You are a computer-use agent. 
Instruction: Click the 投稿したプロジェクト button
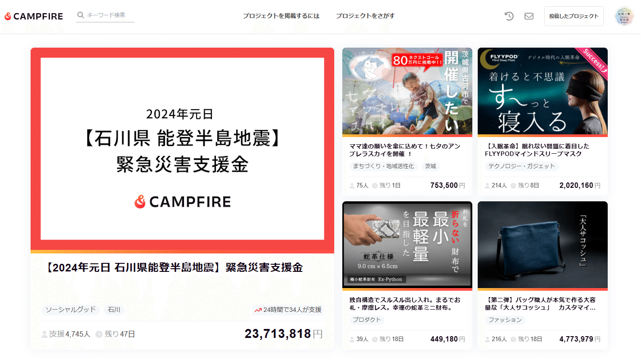tap(574, 16)
